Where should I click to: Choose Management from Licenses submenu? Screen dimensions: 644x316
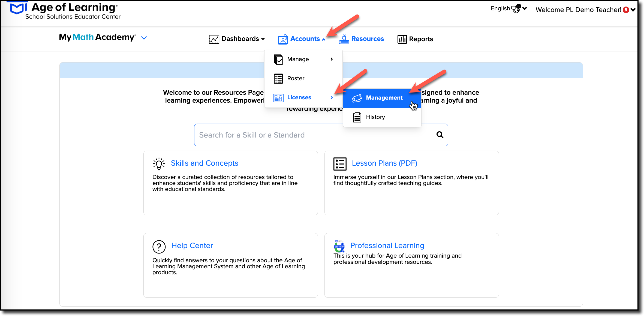pos(382,98)
